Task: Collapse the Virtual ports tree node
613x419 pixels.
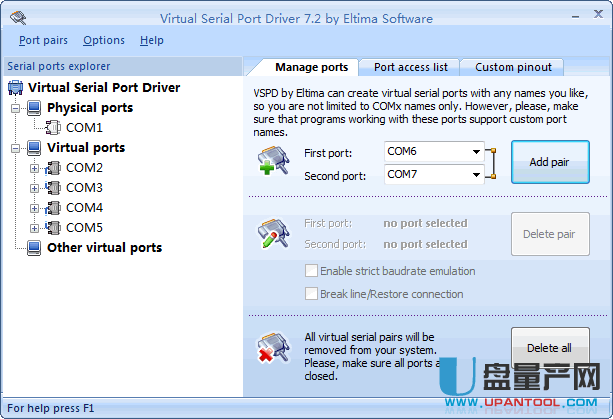Action: [16, 148]
